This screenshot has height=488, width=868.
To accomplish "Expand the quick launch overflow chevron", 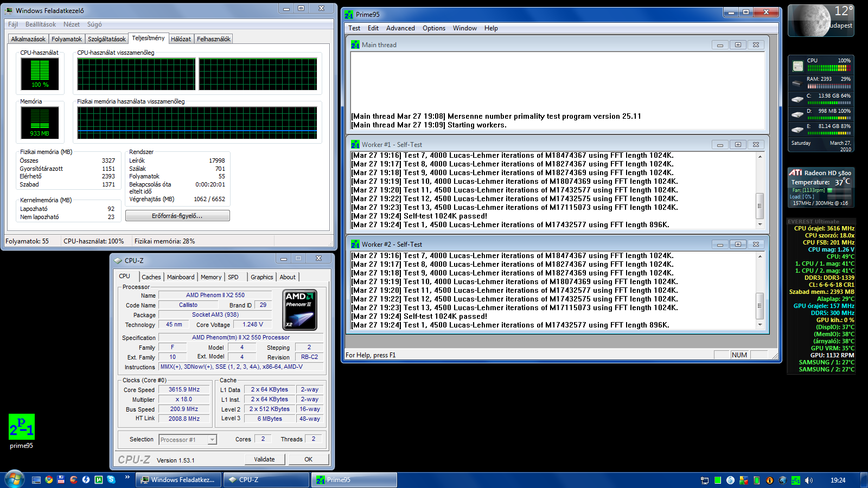I will 127,477.
